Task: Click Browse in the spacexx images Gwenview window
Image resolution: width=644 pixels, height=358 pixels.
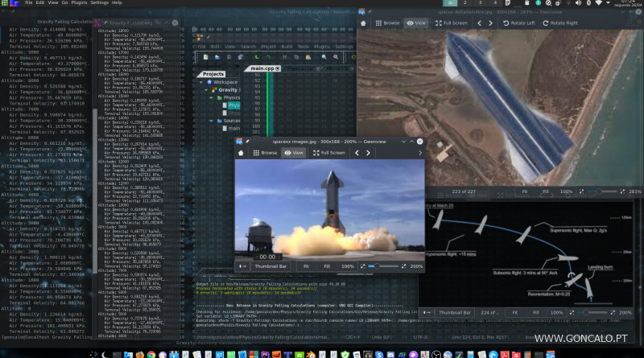Action: click(265, 153)
